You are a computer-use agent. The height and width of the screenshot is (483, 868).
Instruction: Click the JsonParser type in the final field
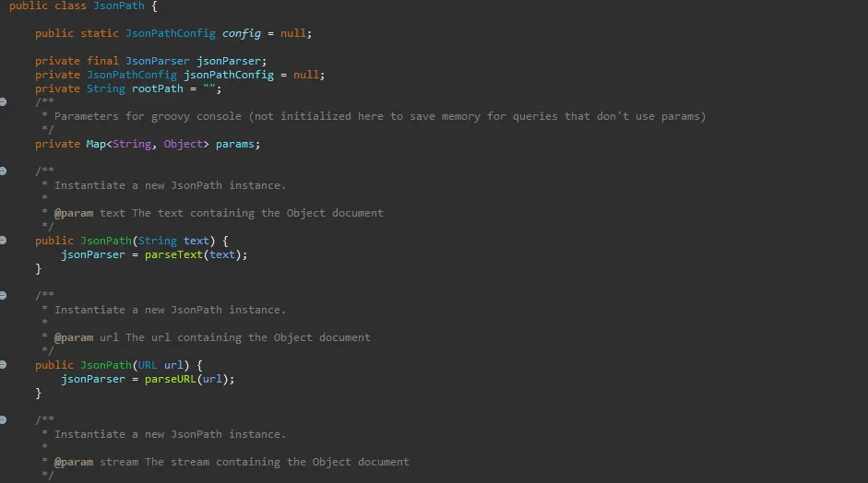[158, 61]
